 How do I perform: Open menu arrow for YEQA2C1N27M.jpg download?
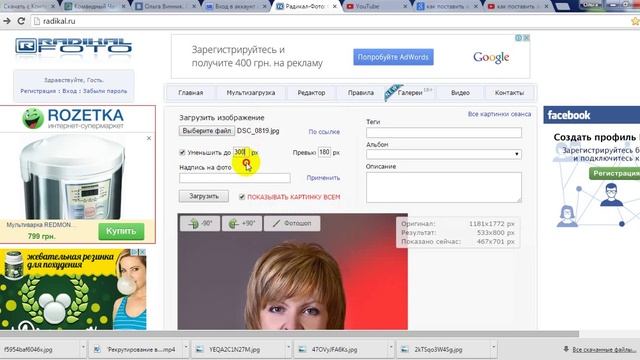[x=289, y=348]
